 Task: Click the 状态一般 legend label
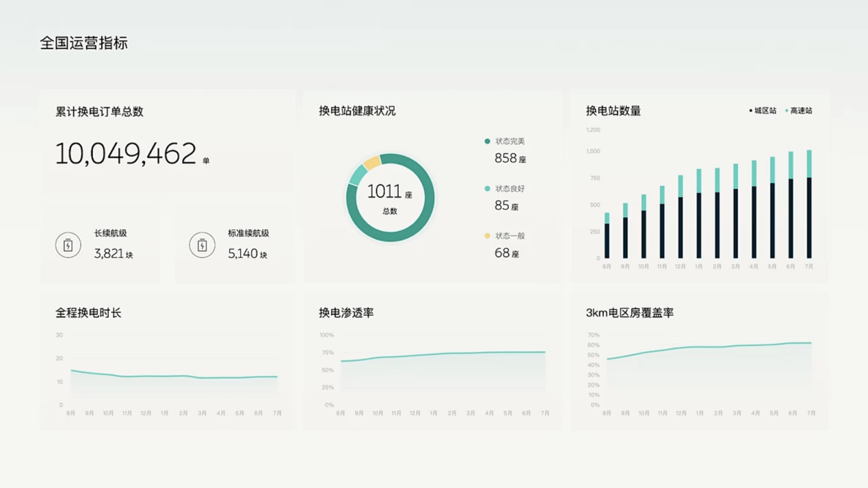[x=510, y=235]
